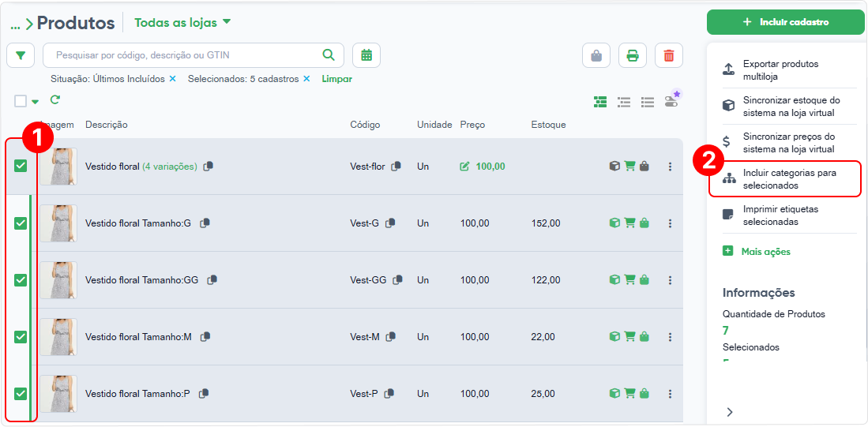
Task: Collapse the side panel chevron
Action: tap(730, 411)
